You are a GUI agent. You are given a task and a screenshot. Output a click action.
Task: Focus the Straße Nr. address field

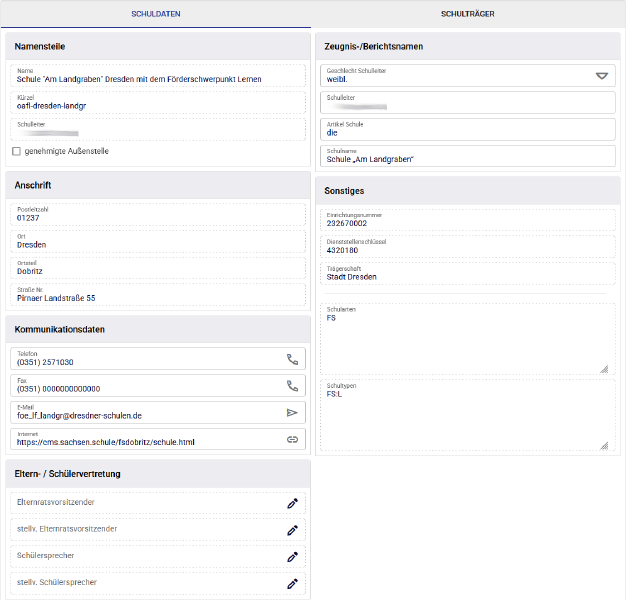[158, 295]
